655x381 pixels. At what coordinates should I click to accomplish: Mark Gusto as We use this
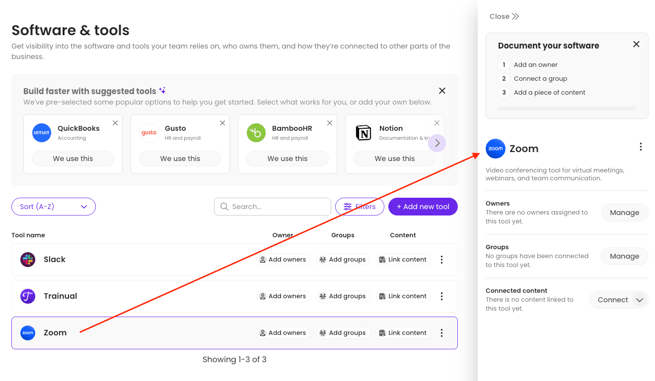(180, 159)
